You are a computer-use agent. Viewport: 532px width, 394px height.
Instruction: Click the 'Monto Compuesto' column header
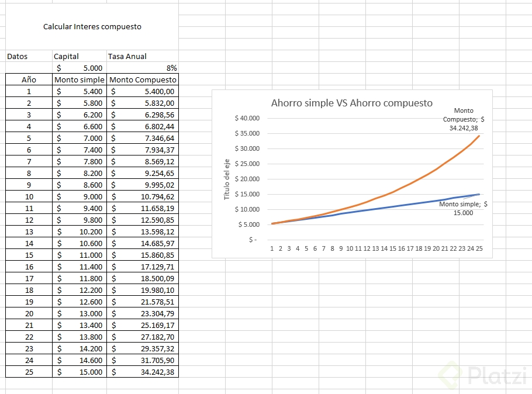[x=143, y=80]
